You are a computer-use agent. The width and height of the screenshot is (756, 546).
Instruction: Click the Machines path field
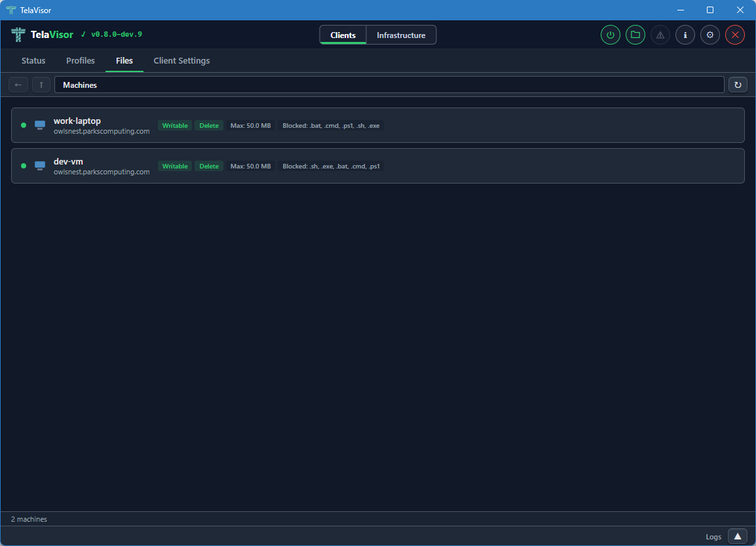point(389,85)
